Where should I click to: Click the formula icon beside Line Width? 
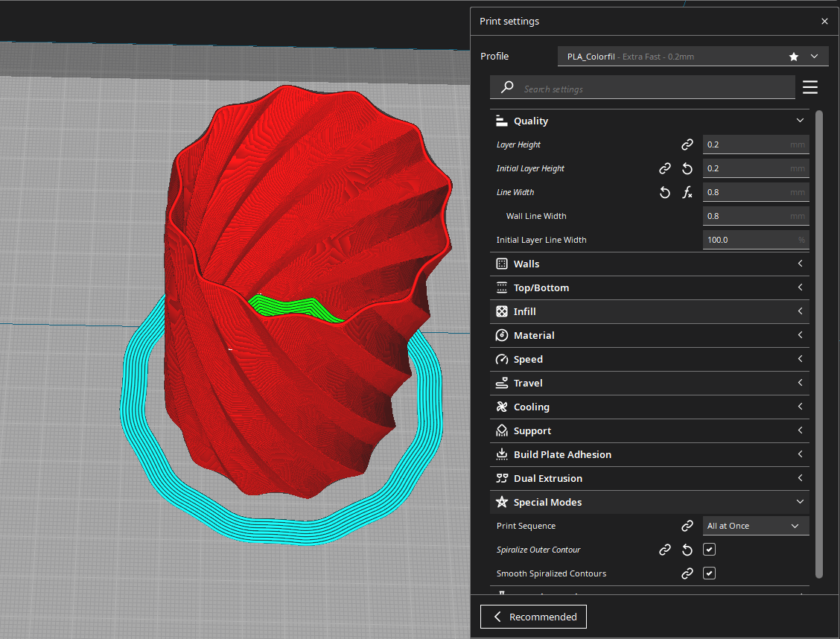[687, 192]
